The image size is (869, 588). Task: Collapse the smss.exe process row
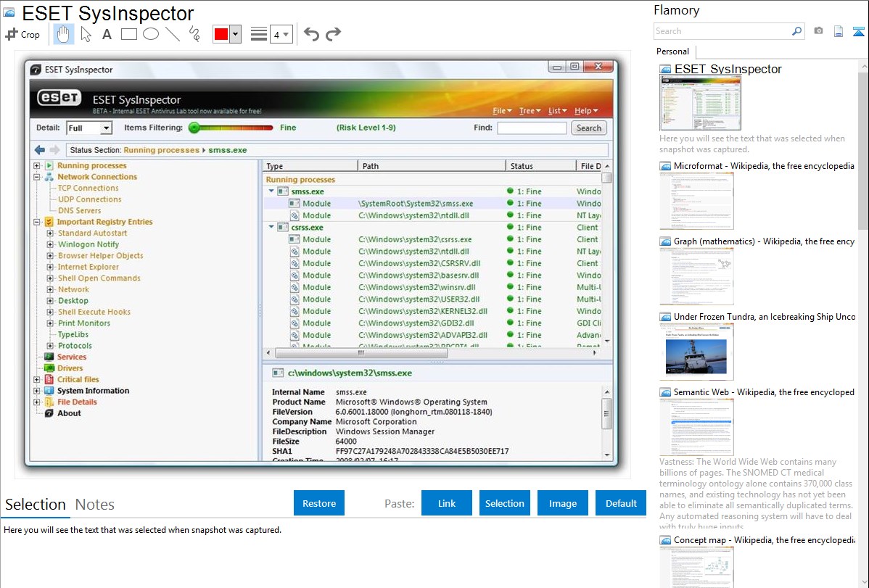pyautogui.click(x=271, y=191)
